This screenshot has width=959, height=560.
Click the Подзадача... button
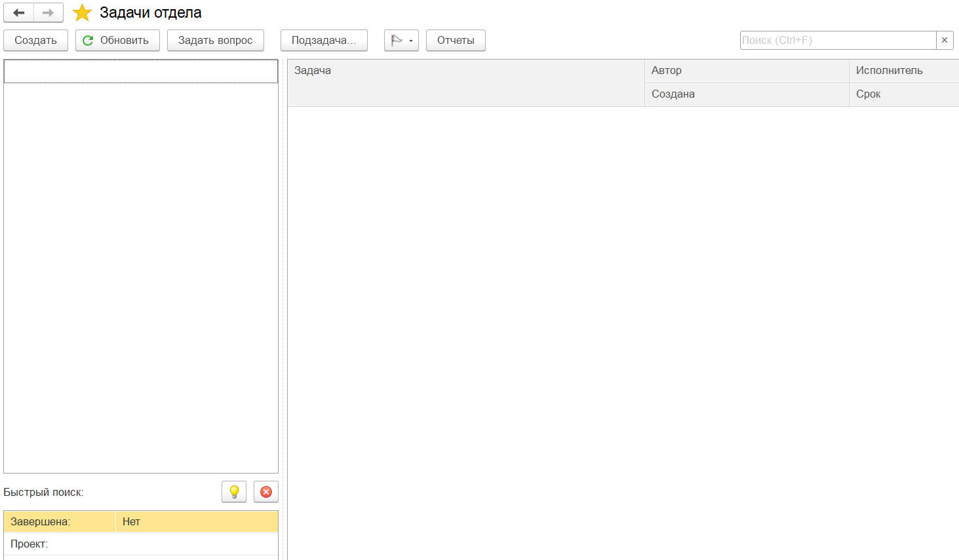324,40
